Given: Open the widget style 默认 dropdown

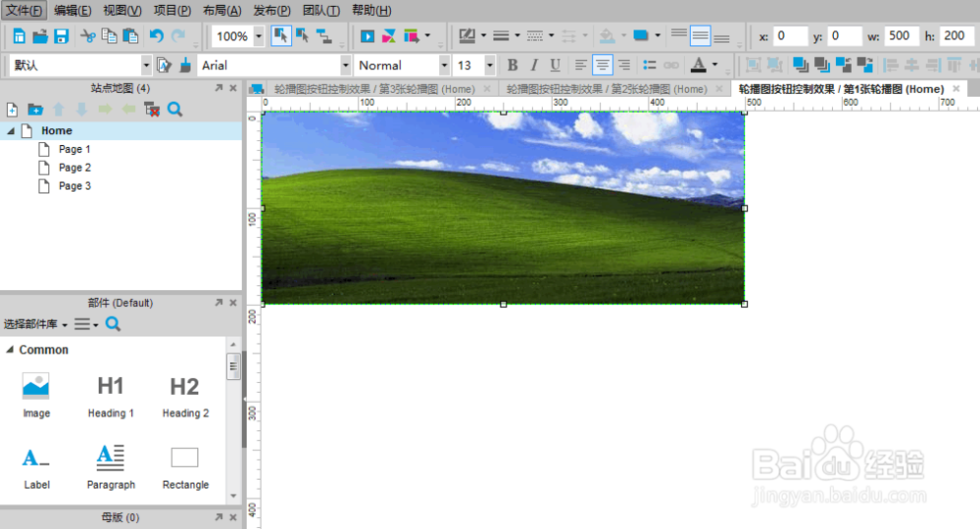Looking at the screenshot, I should (x=146, y=65).
